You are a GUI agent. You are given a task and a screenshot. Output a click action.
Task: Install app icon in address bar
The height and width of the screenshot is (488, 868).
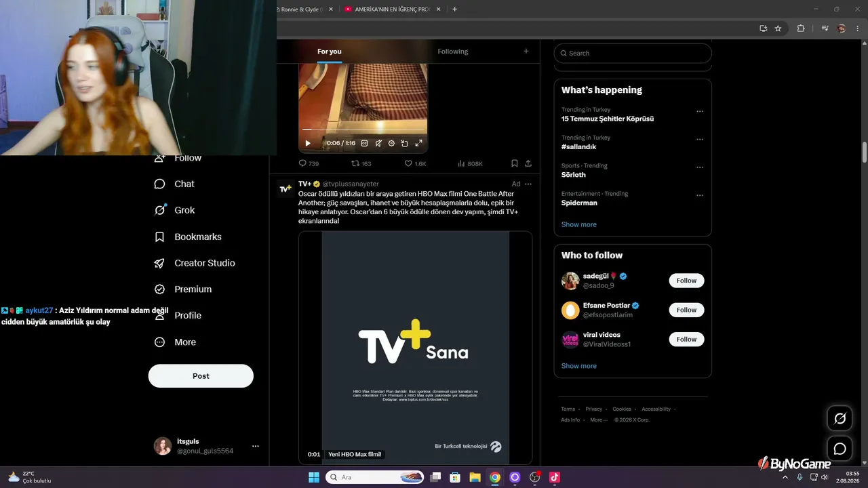click(x=763, y=28)
